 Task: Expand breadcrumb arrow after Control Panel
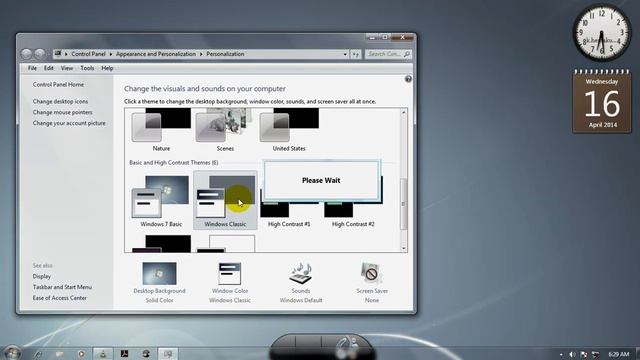111,54
